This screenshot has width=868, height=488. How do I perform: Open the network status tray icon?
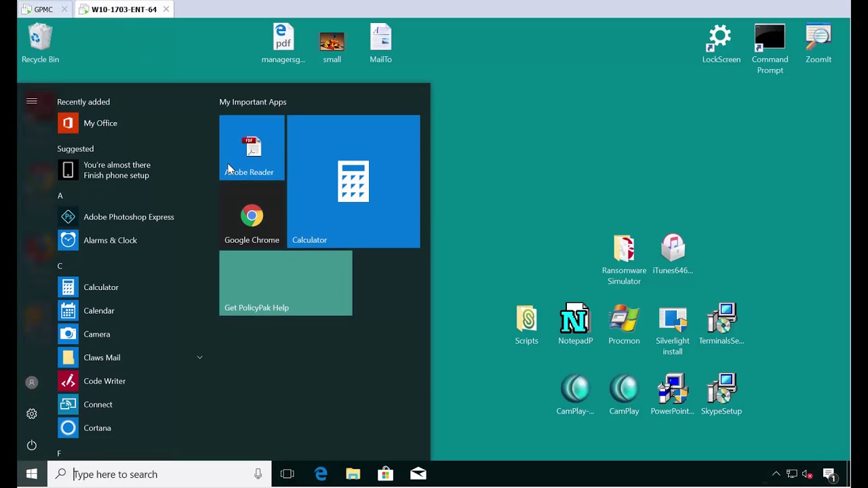(791, 474)
